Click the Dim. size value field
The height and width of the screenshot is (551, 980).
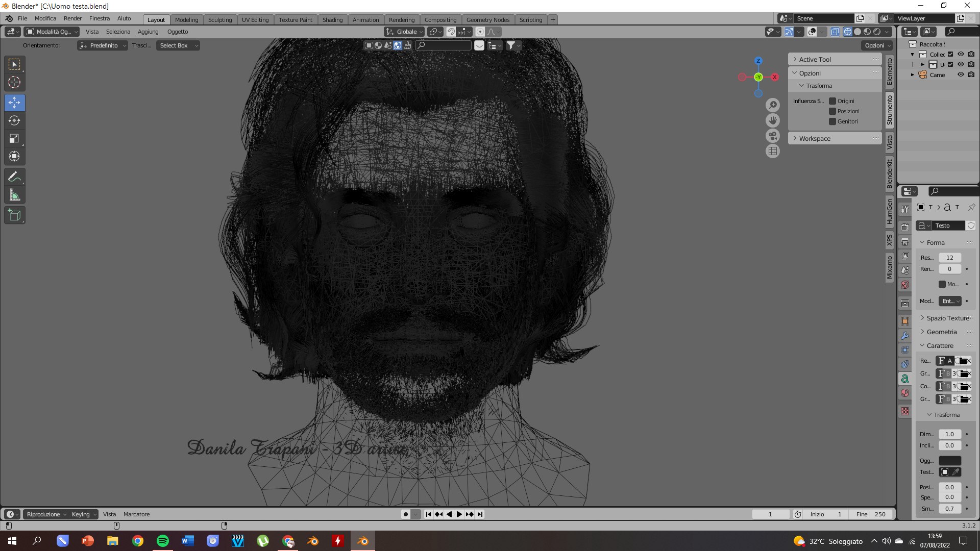click(x=949, y=434)
